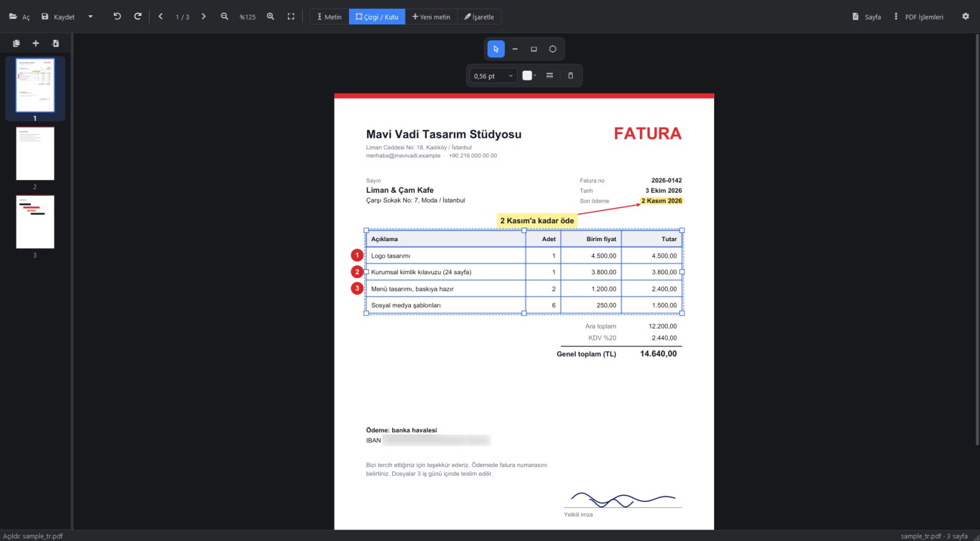
Task: Click the duplicate page icon in sidebar
Action: 17,43
